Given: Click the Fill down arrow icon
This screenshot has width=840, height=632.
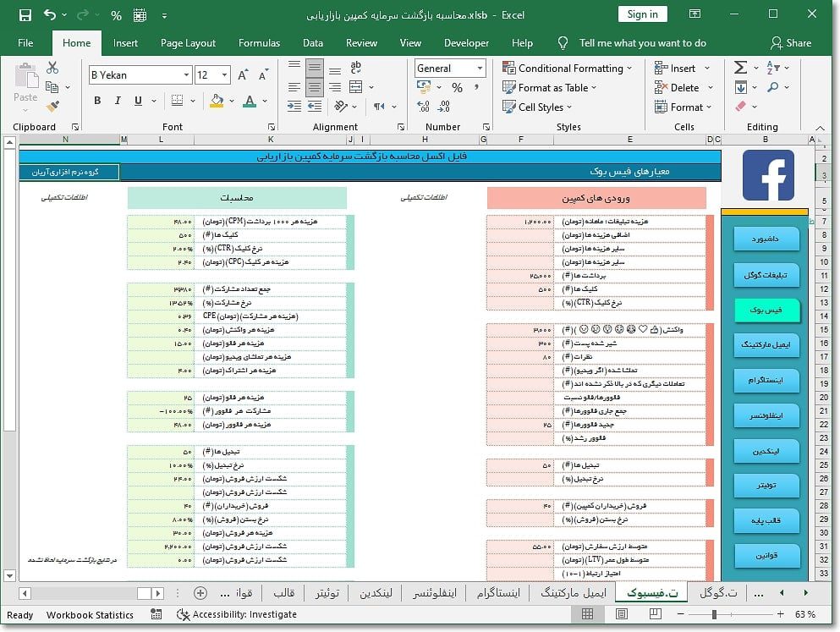Looking at the screenshot, I should point(741,87).
